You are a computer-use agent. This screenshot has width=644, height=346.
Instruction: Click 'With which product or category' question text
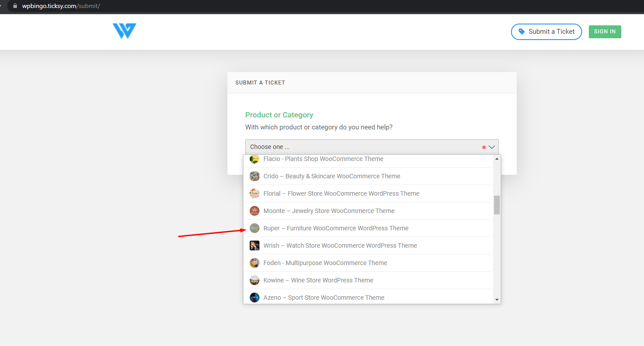(319, 127)
